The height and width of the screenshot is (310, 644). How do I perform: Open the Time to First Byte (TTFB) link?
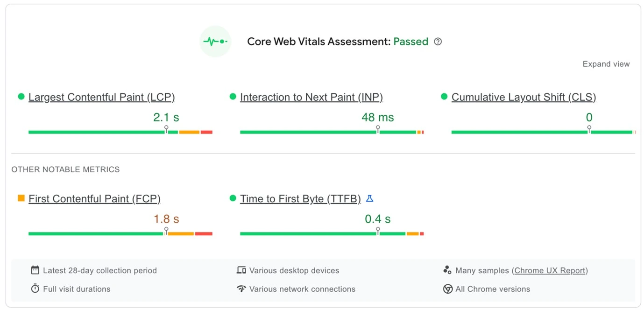click(x=300, y=199)
